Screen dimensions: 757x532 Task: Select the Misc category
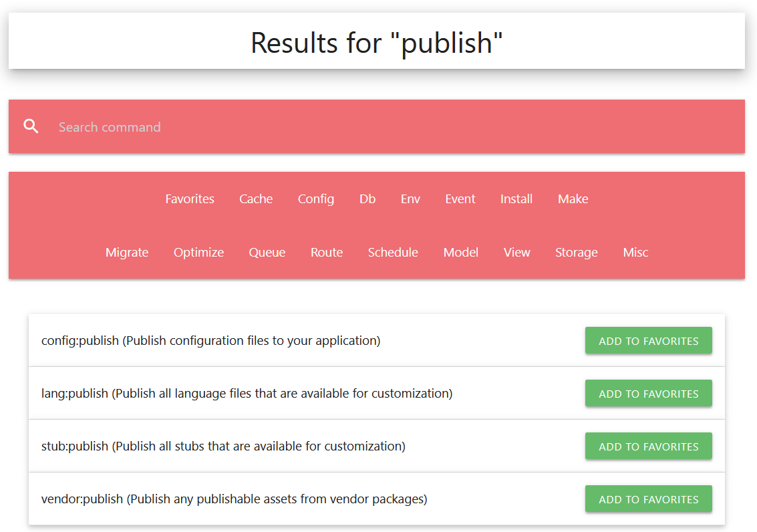635,253
